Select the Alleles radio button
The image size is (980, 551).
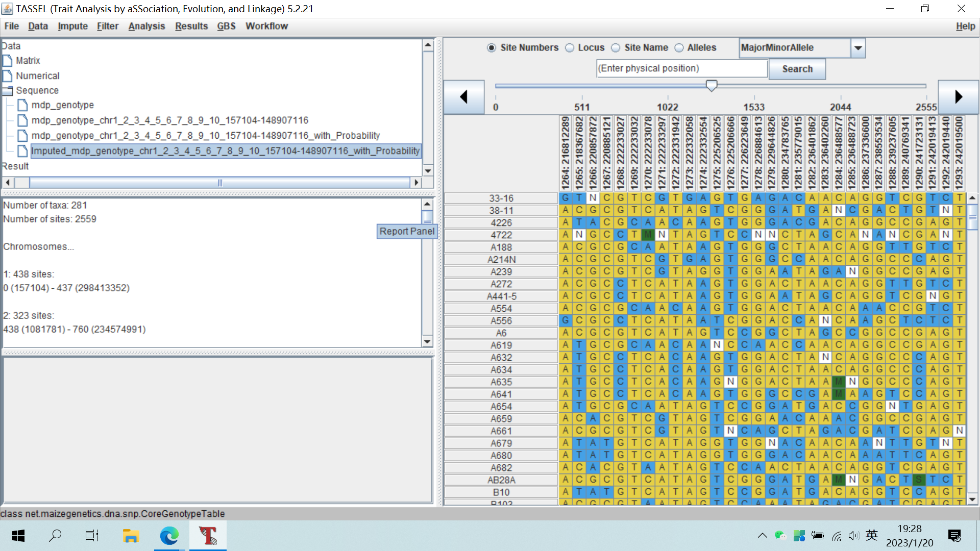[x=679, y=47]
